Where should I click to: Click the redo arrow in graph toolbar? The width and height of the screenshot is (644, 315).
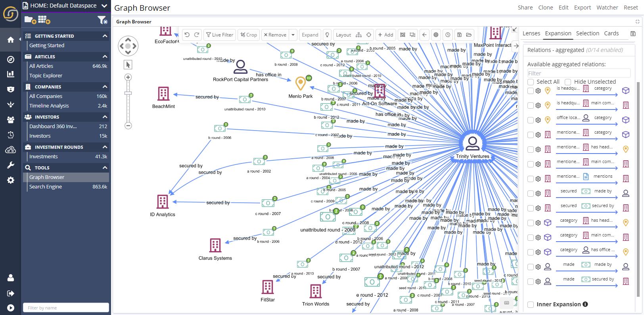click(x=197, y=35)
